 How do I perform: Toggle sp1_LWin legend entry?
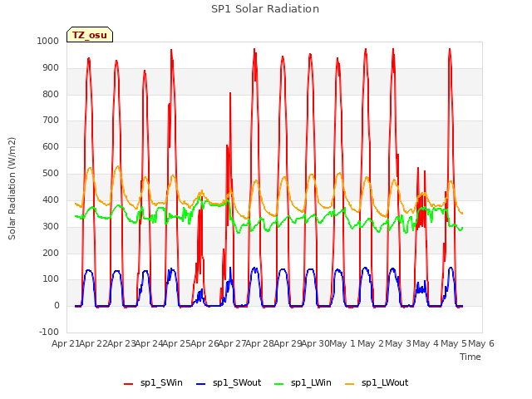click(x=303, y=383)
